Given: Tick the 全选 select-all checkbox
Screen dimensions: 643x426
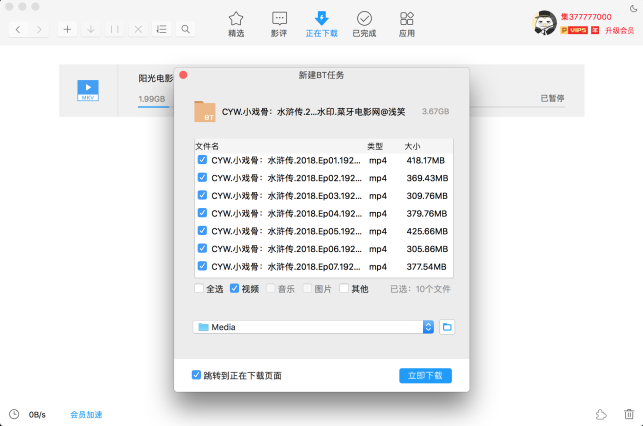Looking at the screenshot, I should [200, 289].
